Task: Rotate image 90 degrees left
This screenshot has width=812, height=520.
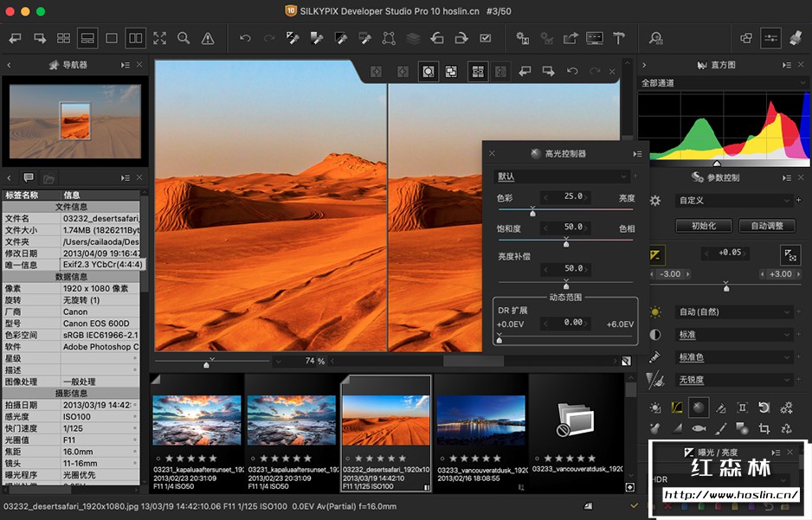Action: (x=437, y=38)
